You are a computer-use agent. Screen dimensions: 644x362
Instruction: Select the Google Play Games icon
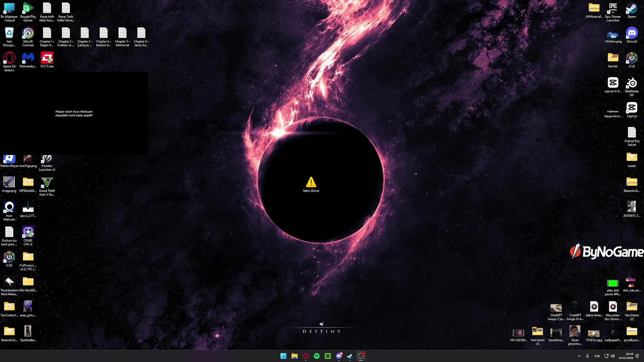point(28,9)
